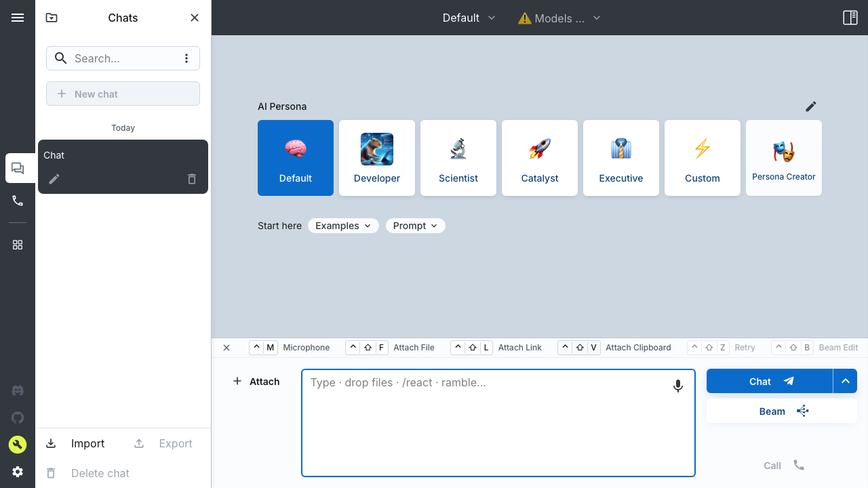
Task: Click the Beam Edit shortcut
Action: pos(815,348)
